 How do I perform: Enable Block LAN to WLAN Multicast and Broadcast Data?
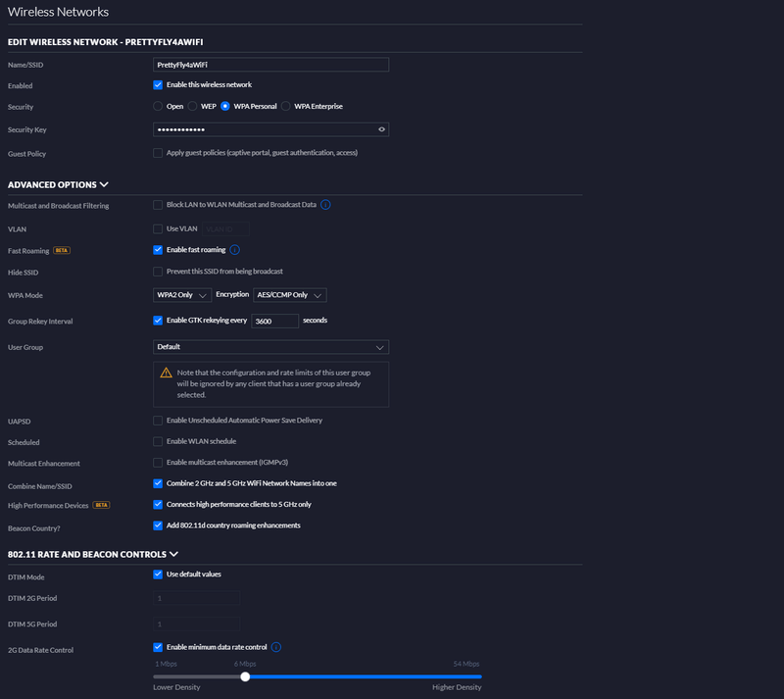pyautogui.click(x=158, y=205)
